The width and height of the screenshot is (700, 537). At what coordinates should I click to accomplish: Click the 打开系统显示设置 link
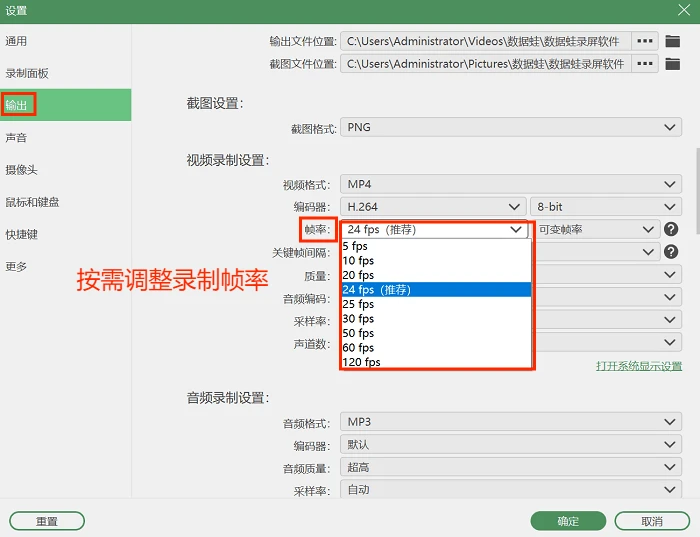639,366
